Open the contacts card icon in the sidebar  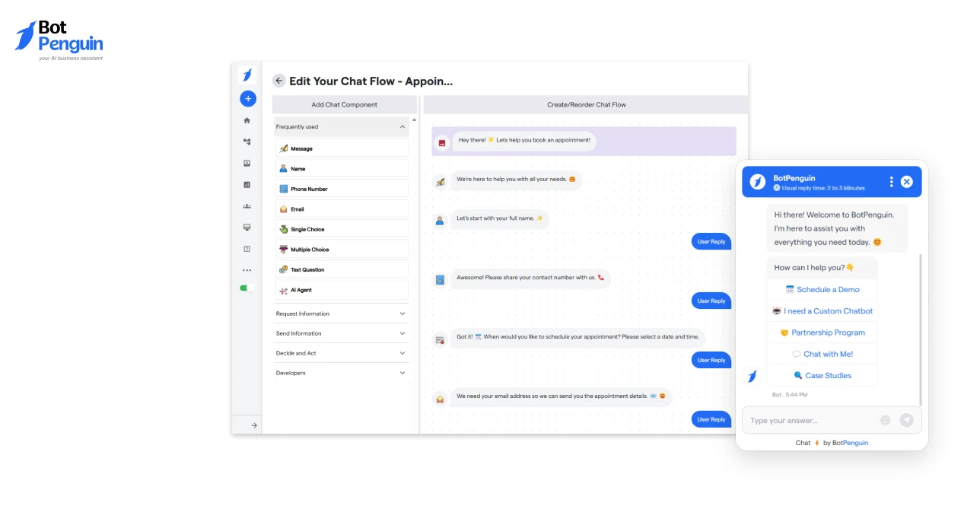click(x=247, y=163)
